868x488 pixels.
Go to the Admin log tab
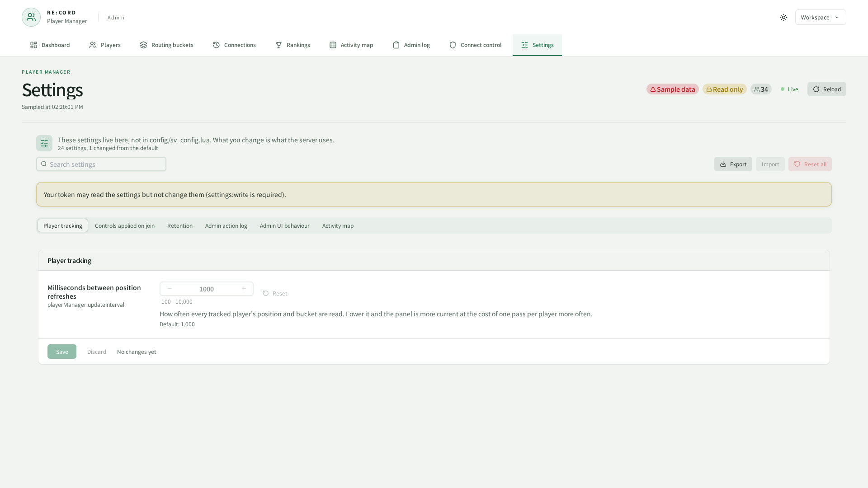(411, 45)
